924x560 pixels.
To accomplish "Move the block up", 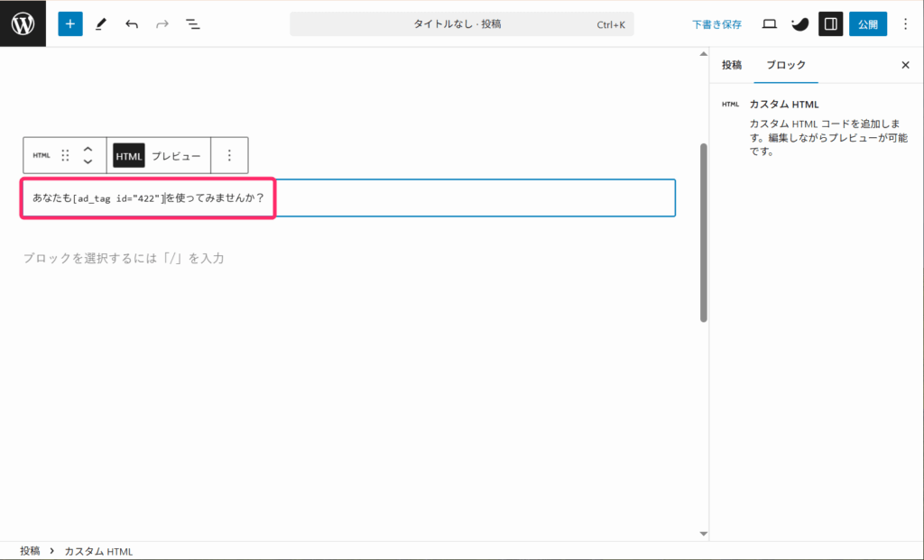I will 88,149.
